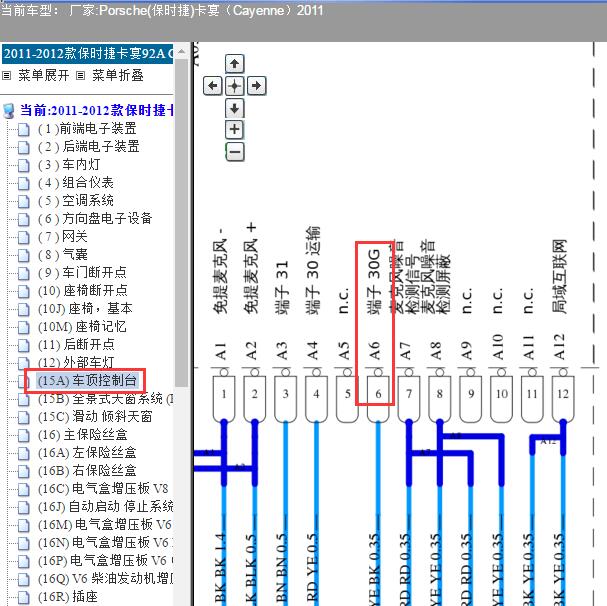This screenshot has width=607, height=606.
Task: Select (15A)车顶控制台 tree item
Action: click(87, 381)
